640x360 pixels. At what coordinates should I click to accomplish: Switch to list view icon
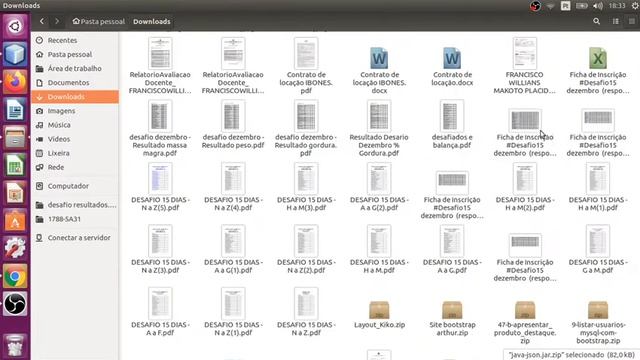[x=616, y=21]
